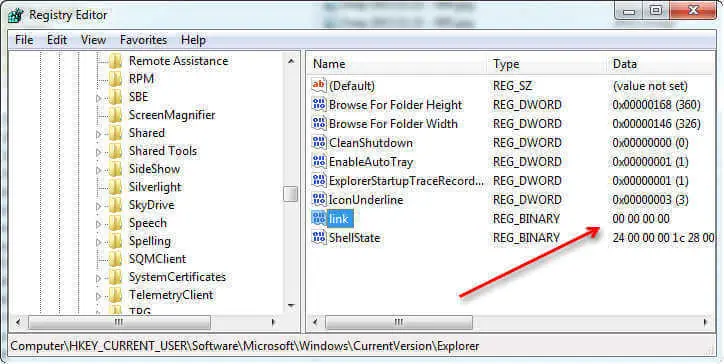Click tree pane horizontal scroll right arrow

273,322
